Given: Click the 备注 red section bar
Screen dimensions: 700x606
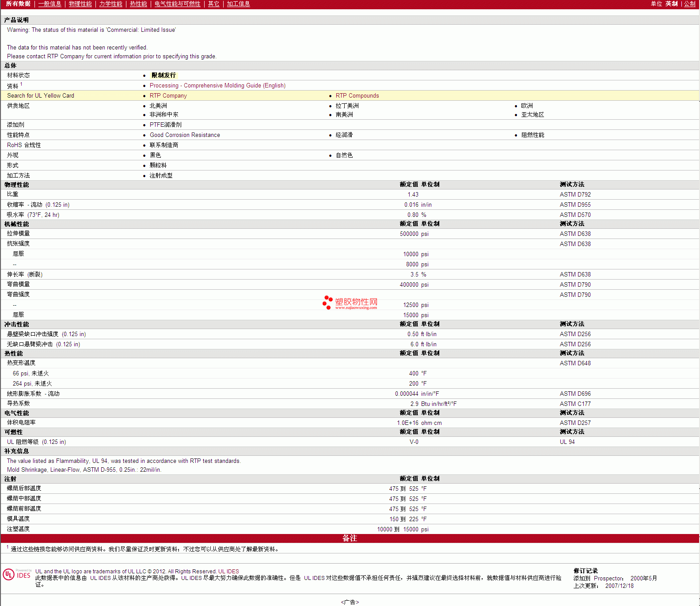Looking at the screenshot, I should coord(350,538).
